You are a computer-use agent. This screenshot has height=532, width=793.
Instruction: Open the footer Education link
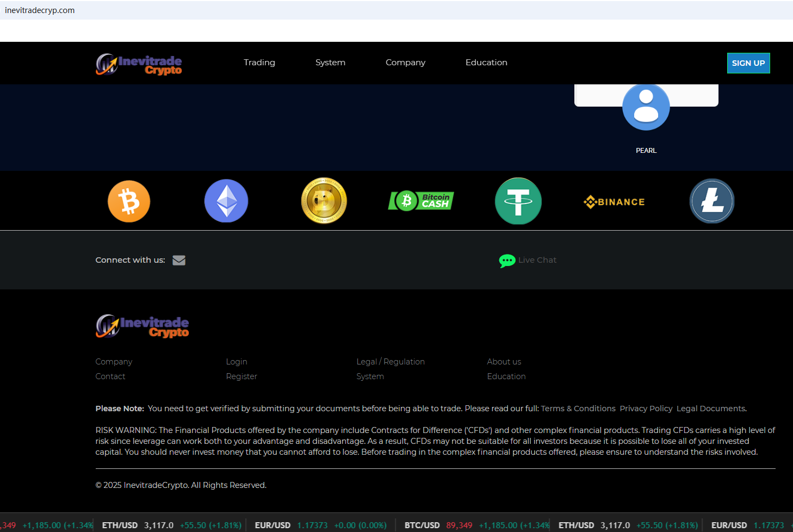tap(506, 376)
